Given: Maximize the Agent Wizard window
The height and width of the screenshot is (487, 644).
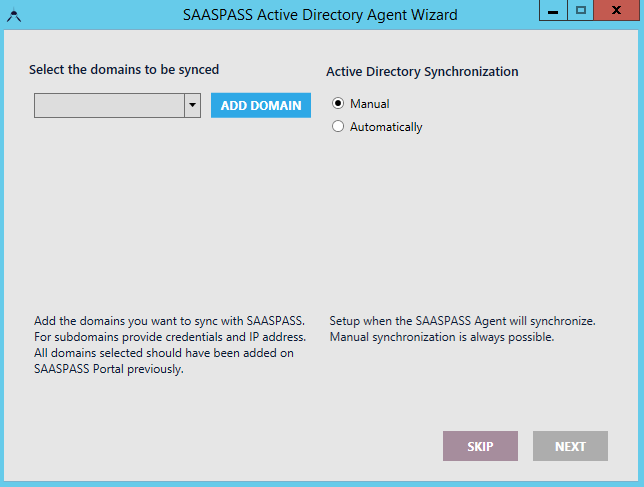Looking at the screenshot, I should [580, 11].
